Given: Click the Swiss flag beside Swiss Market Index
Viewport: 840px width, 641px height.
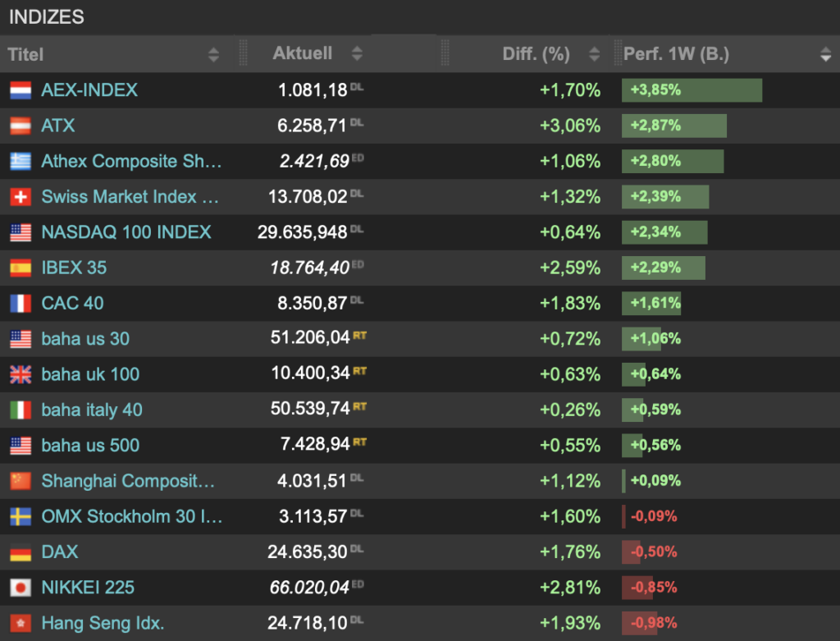Looking at the screenshot, I should [x=21, y=197].
